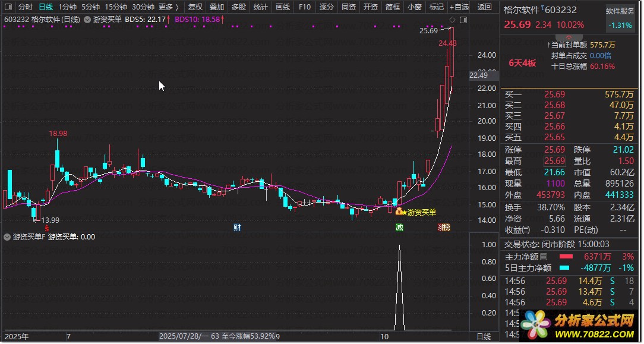Screen dimensions: 644x344
Task: Switch to 1分钟 period
Action: point(67,7)
